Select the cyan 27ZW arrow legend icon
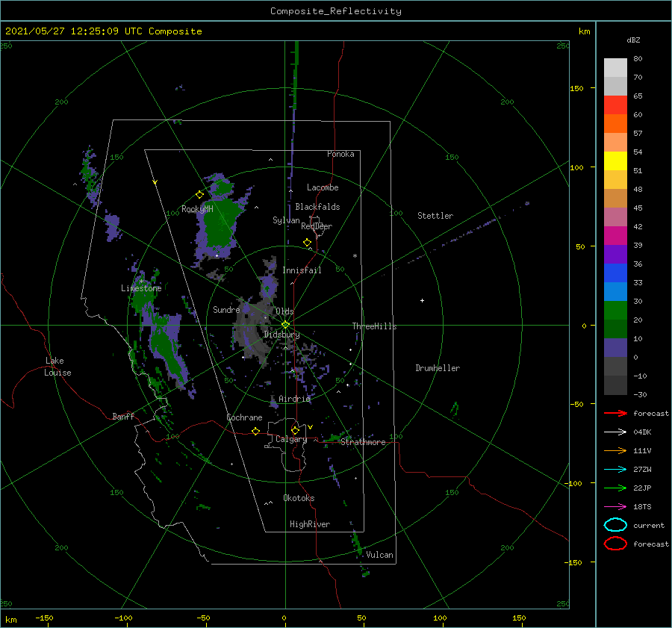The image size is (672, 628). 615,470
